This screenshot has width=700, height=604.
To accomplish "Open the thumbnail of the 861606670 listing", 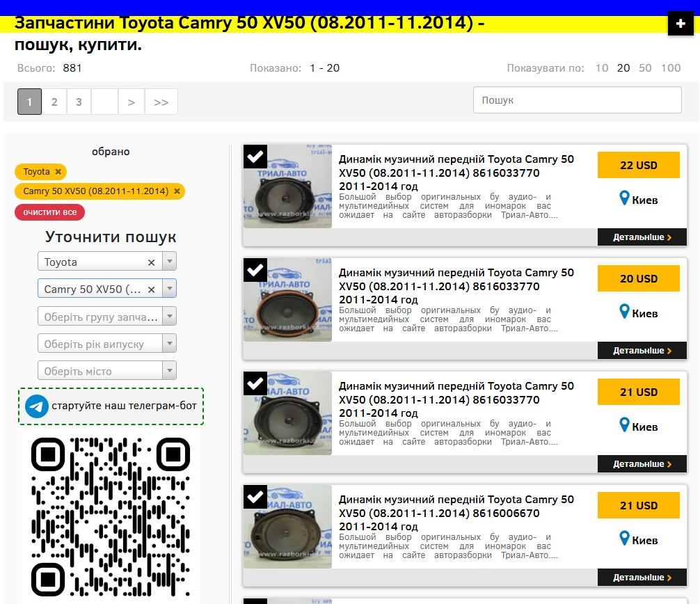I will [x=287, y=526].
